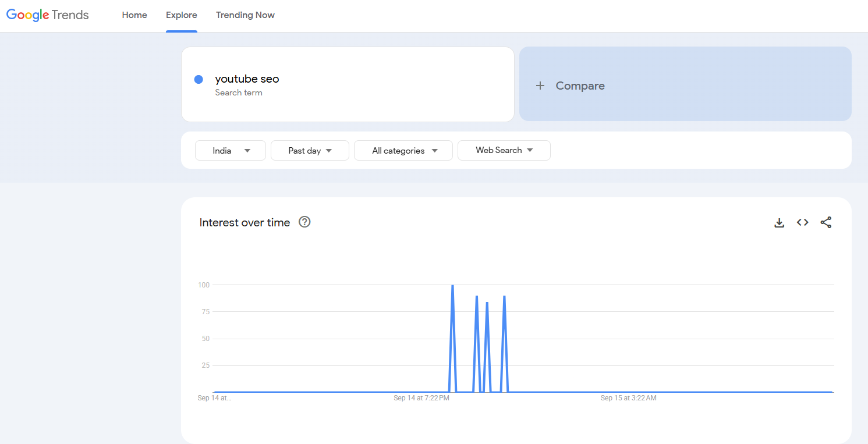Image resolution: width=868 pixels, height=444 pixels.
Task: Click the embed code icon
Action: 803,222
